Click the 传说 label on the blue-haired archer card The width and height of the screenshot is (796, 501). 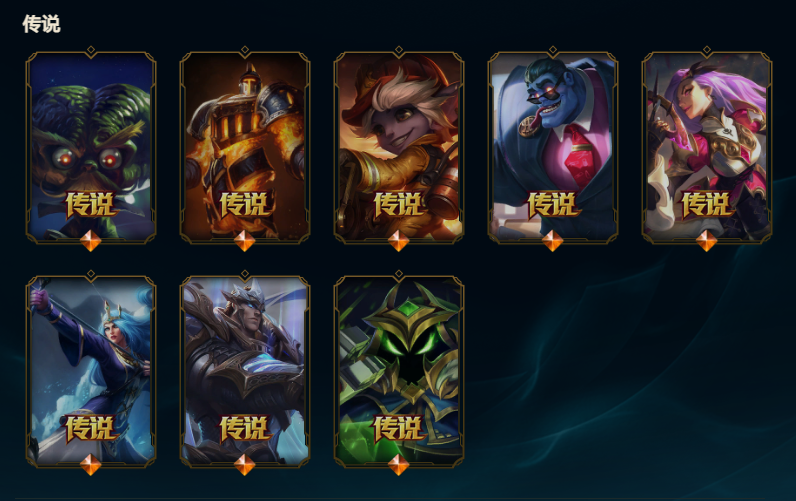coord(91,428)
